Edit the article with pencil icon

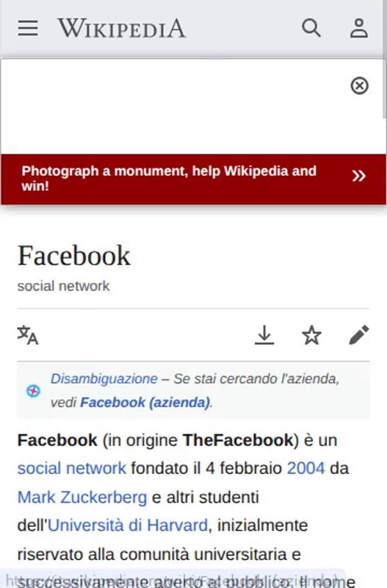tap(359, 335)
